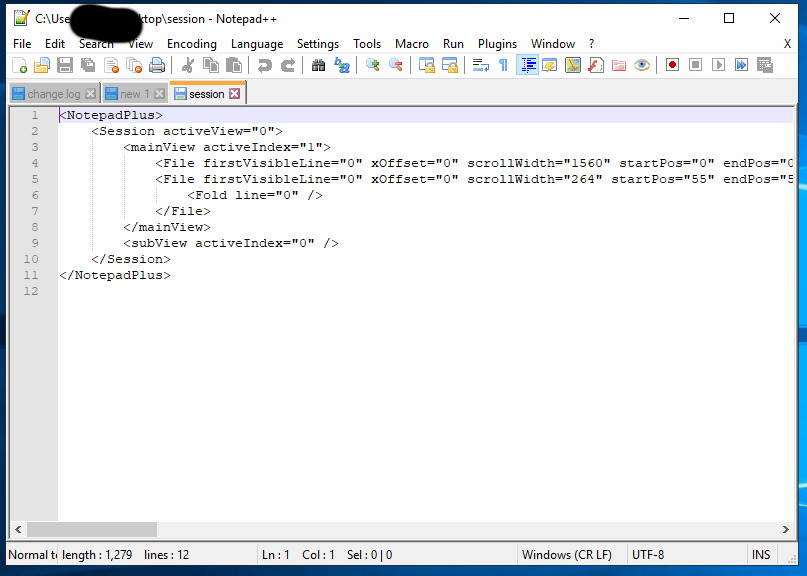Undo the last action via toolbar
This screenshot has height=576, width=807.
click(263, 64)
